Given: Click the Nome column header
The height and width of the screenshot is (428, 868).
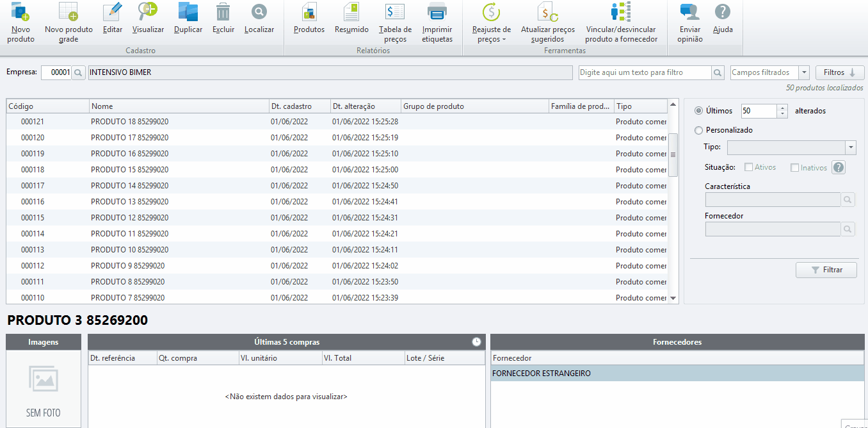Looking at the screenshot, I should pos(179,106).
